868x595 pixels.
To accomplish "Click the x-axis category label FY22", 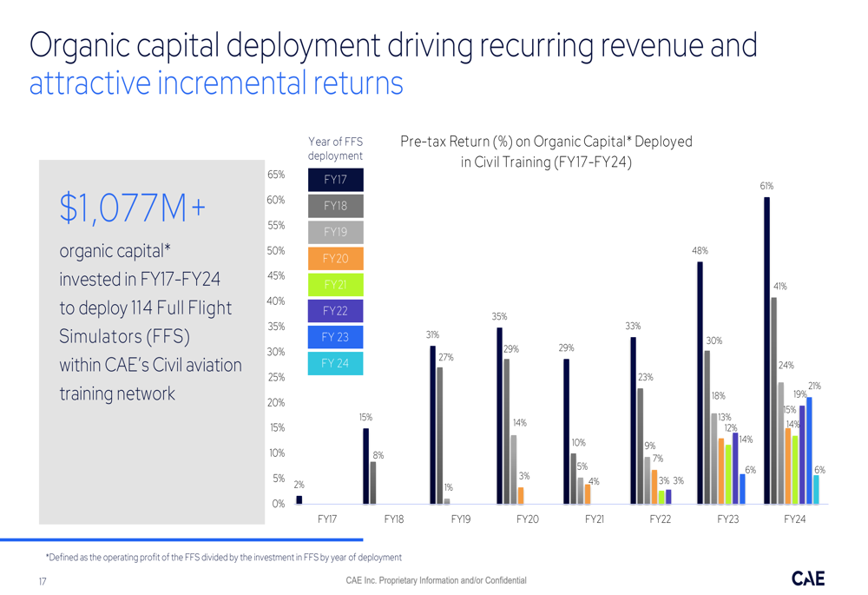I will coord(661,519).
